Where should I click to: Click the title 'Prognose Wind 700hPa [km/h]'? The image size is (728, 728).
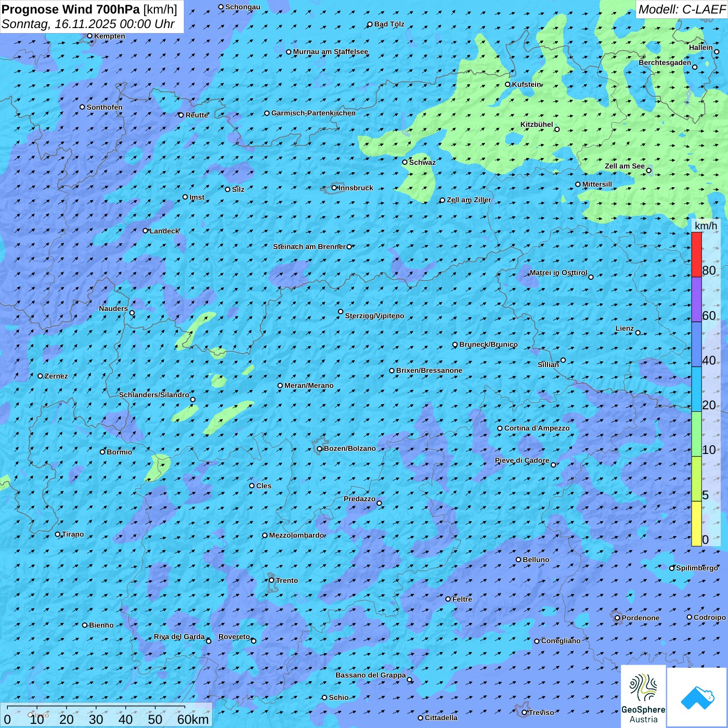(89, 9)
